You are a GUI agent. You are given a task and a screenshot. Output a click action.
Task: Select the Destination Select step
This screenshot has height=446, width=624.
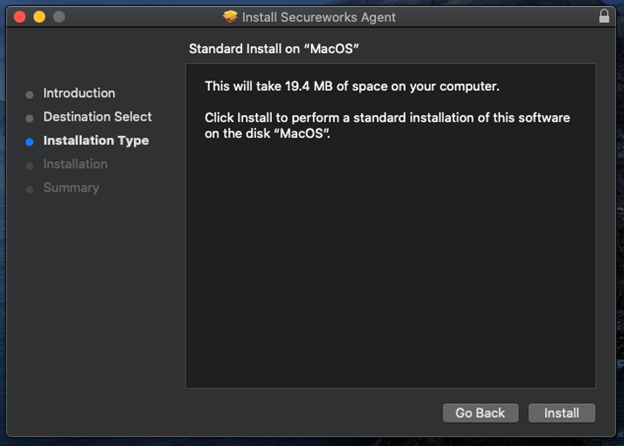click(97, 117)
